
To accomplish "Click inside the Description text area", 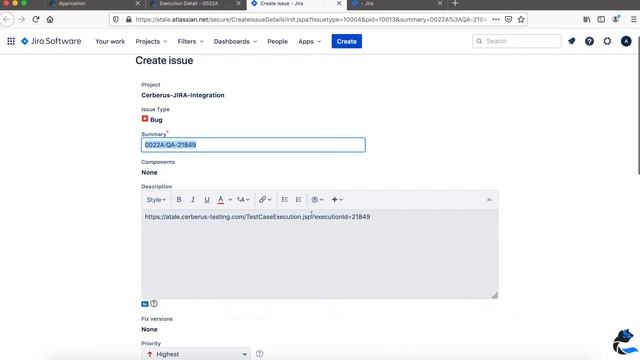I will (320, 254).
